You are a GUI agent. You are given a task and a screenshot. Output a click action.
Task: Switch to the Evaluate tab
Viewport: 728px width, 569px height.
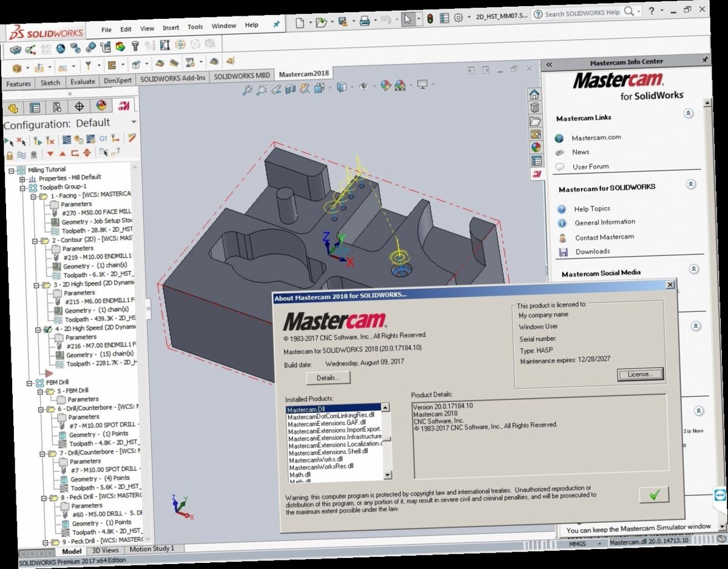tap(83, 81)
